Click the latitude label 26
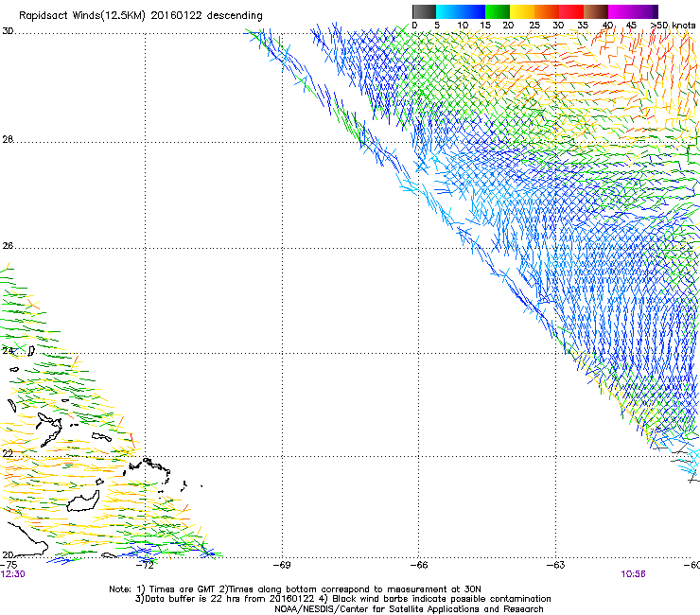The height and width of the screenshot is (615, 700). pos(8,246)
